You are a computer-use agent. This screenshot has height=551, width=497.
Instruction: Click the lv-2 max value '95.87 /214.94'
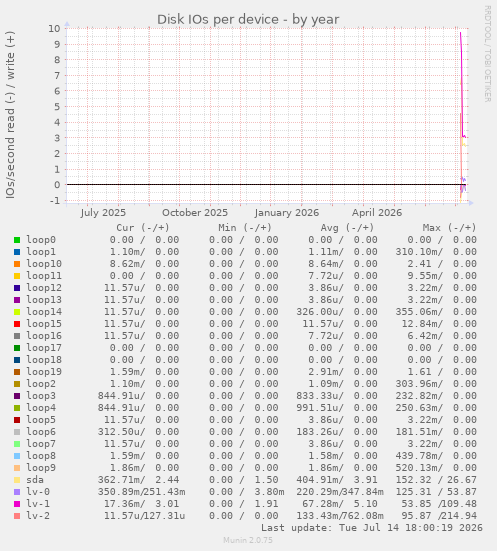tap(439, 516)
